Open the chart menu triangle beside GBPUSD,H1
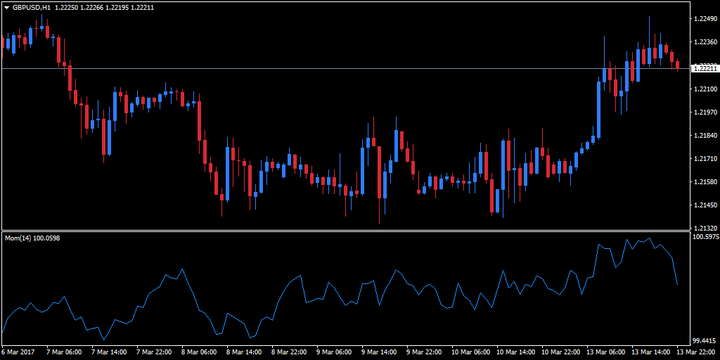This screenshot has height=360, width=720. tap(6, 7)
